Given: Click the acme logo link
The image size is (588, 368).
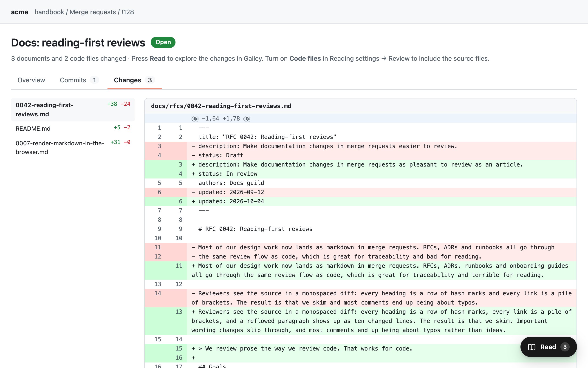Looking at the screenshot, I should tap(20, 12).
